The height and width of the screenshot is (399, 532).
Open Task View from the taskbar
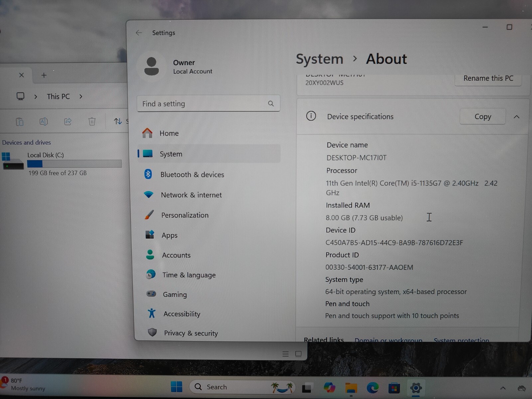click(307, 388)
